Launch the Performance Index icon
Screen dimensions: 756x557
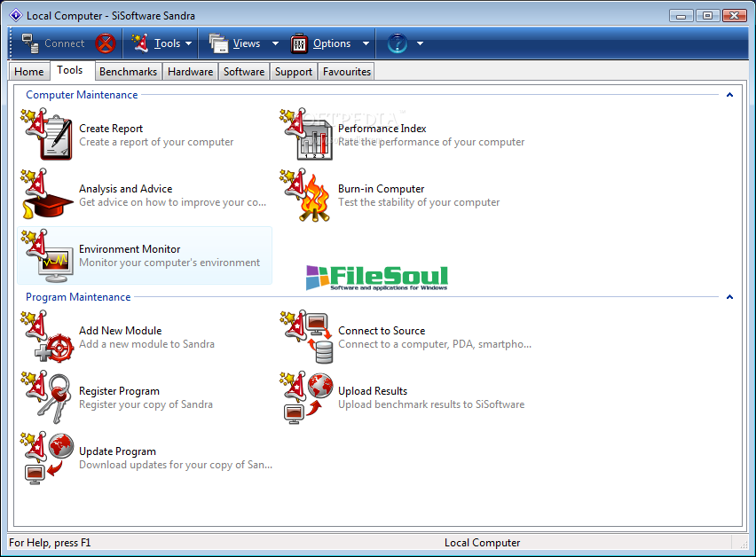(306, 135)
